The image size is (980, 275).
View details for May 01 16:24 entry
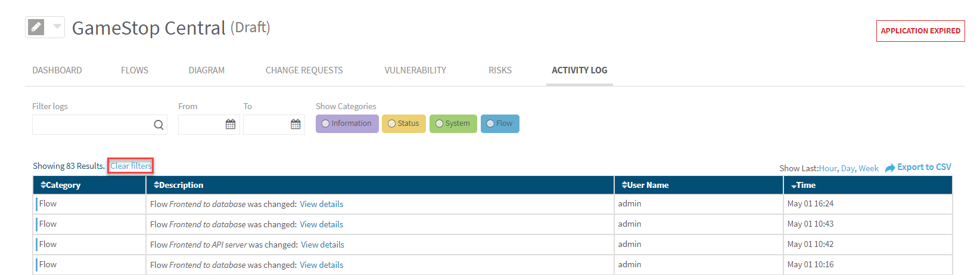coord(321,204)
